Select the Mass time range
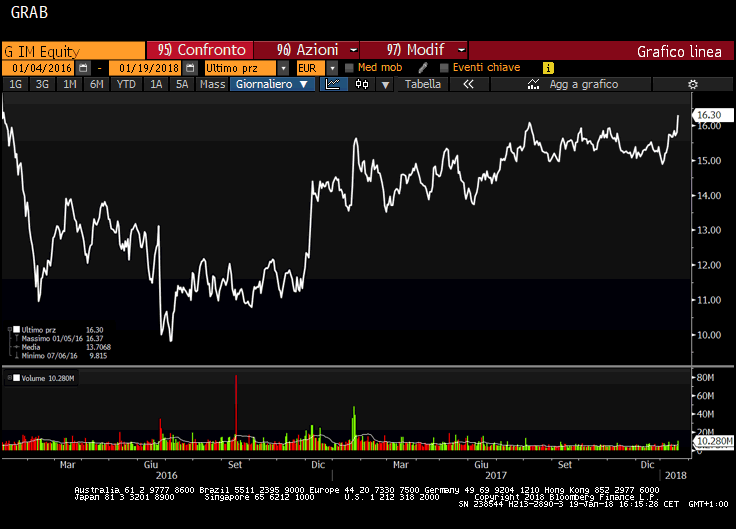The image size is (736, 529). [x=212, y=84]
